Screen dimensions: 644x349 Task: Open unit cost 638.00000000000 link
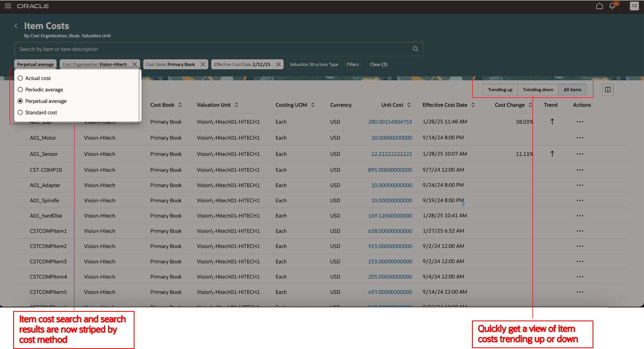point(390,231)
